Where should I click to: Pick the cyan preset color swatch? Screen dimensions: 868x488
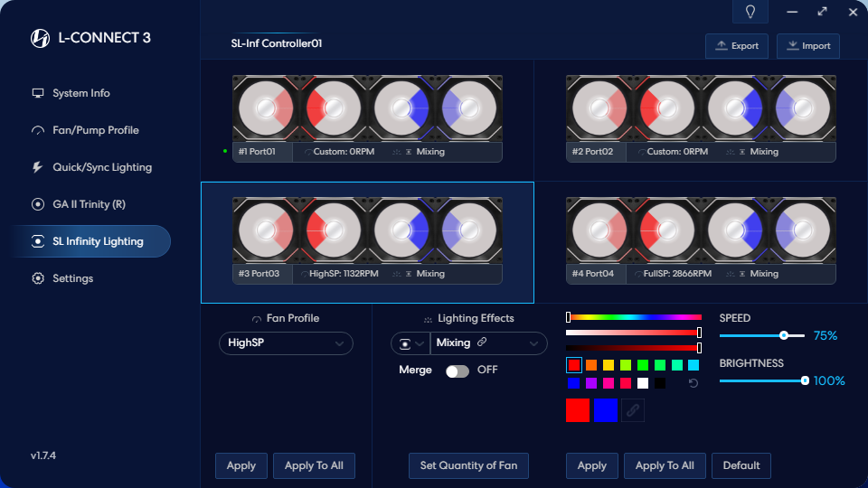coord(693,365)
